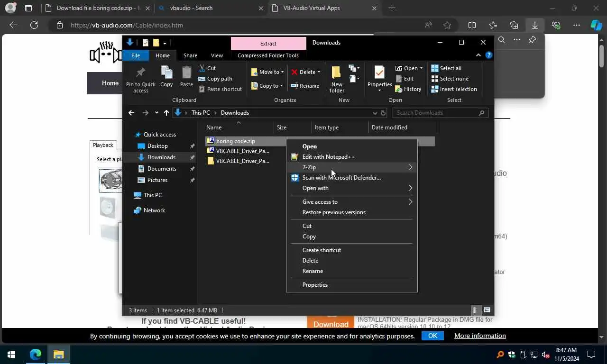
Task: Switch to the Share ribbon tab
Action: click(x=190, y=55)
